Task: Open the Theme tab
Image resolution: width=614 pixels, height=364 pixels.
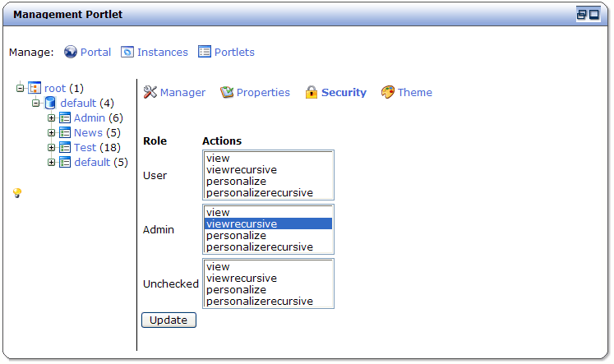Action: pyautogui.click(x=415, y=92)
